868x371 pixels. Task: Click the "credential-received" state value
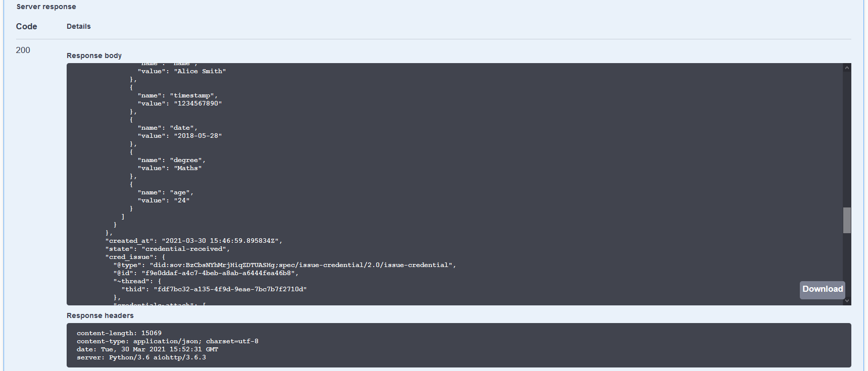tap(185, 249)
